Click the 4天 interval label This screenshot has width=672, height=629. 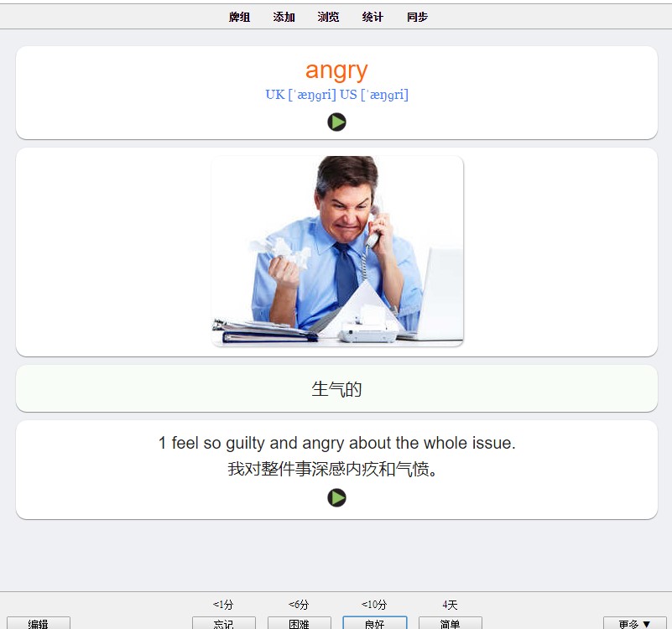point(450,605)
